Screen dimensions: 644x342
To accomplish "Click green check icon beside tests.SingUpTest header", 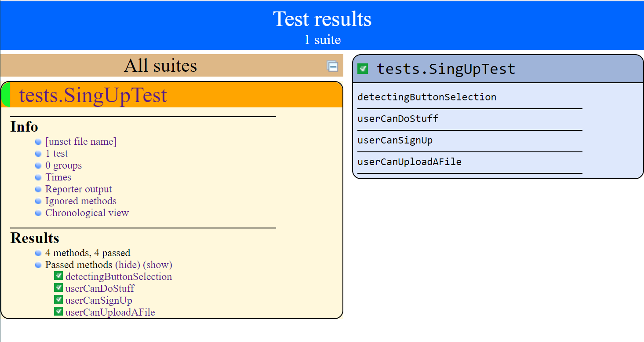I will click(363, 69).
